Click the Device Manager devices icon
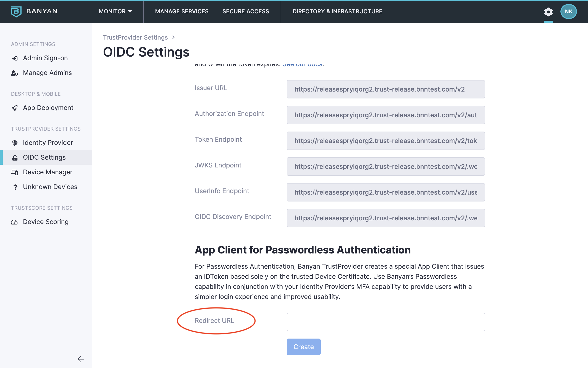The width and height of the screenshot is (588, 368). click(14, 172)
